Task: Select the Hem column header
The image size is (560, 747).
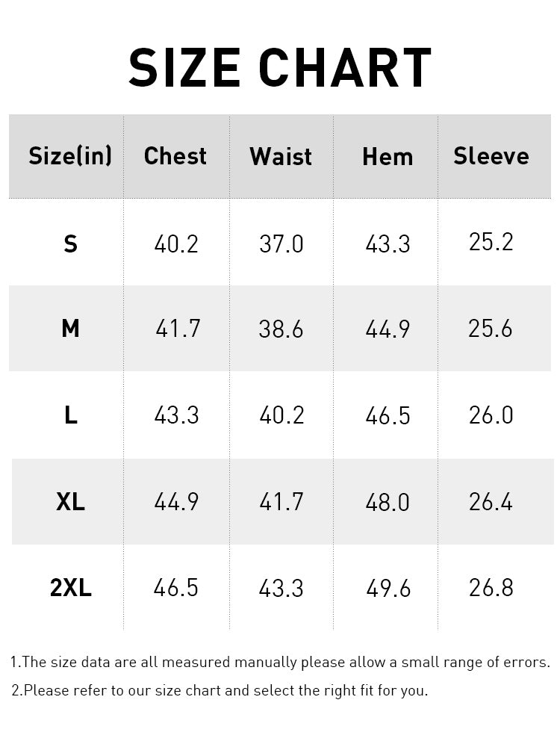Action: 388,156
